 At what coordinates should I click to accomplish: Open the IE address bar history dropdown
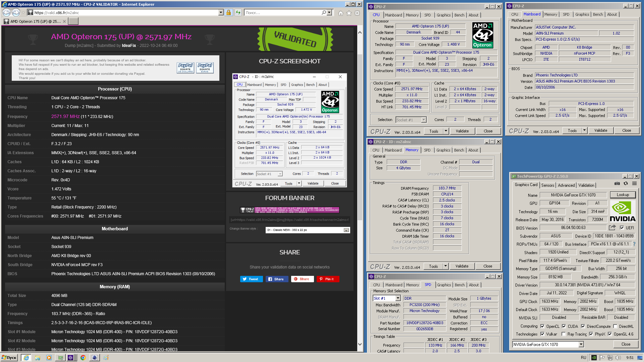tap(221, 13)
